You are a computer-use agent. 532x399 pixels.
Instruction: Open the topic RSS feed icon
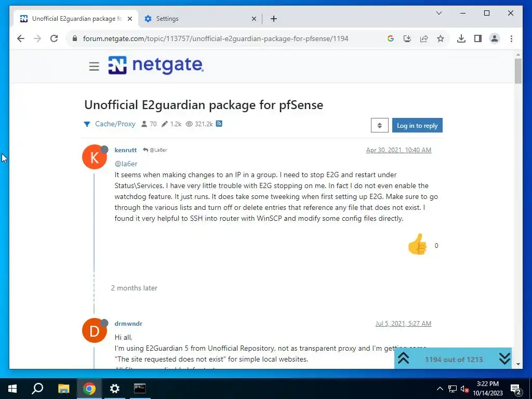(x=219, y=124)
